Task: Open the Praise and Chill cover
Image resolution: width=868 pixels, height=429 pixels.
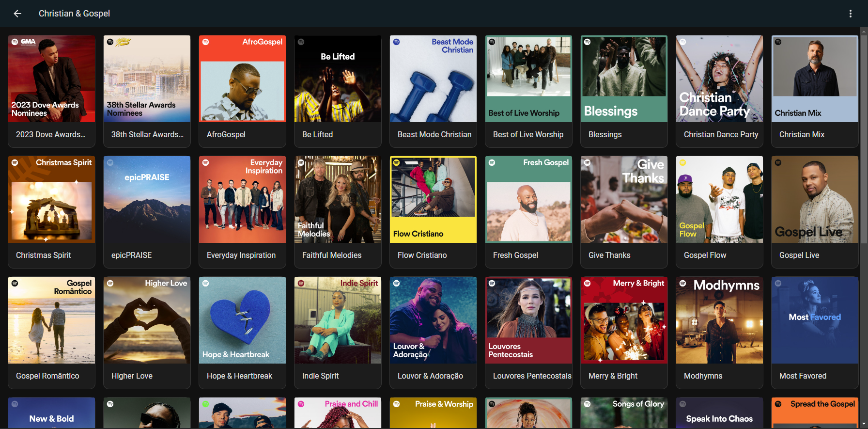Action: pyautogui.click(x=338, y=413)
